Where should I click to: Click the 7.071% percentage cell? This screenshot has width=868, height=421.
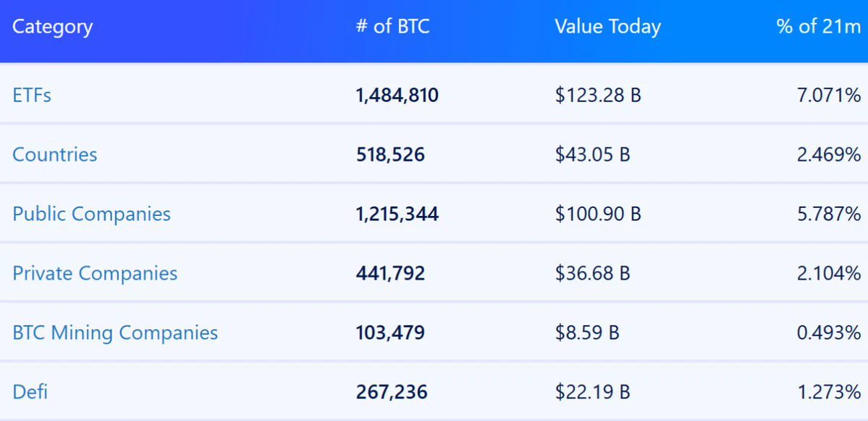click(829, 95)
